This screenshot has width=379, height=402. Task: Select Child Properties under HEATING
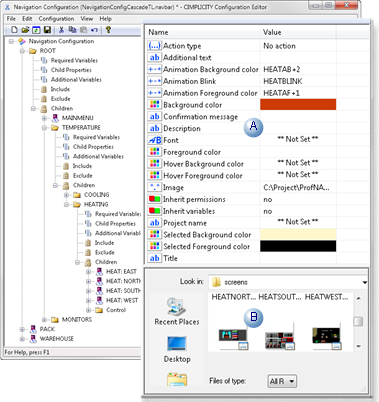115,224
